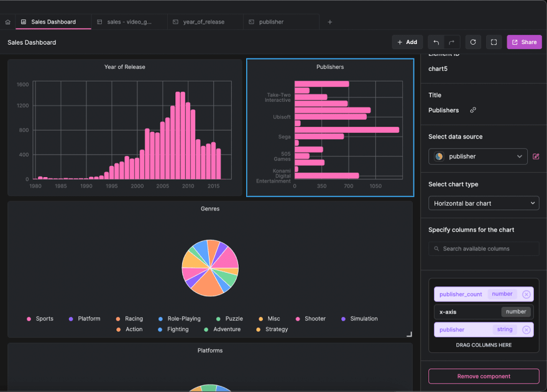Click the Publishers title text in sidebar
547x392 pixels.
(x=443, y=110)
